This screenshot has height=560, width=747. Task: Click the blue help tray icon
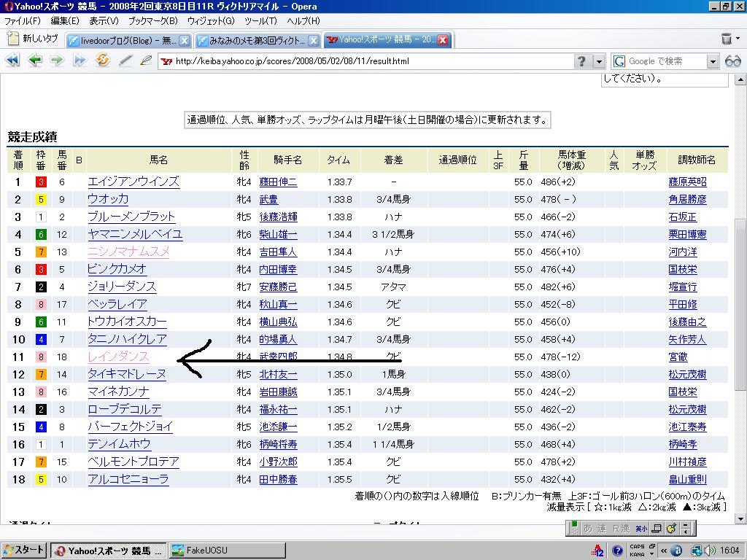coord(617,551)
